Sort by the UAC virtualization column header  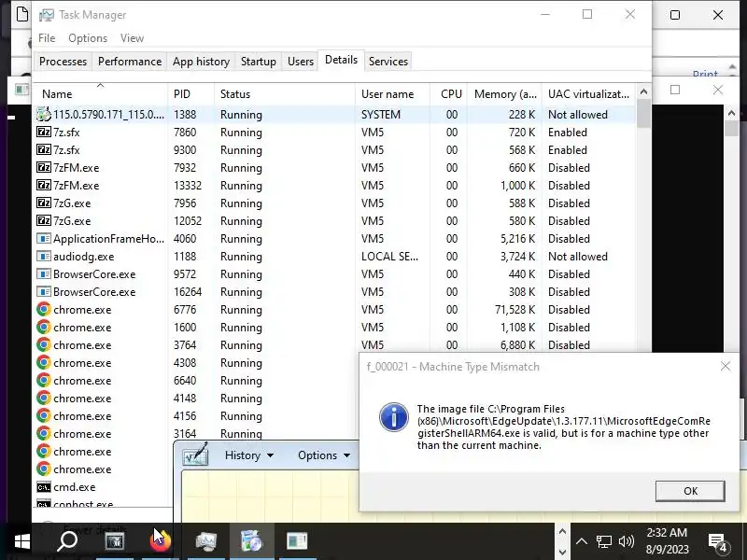589,94
